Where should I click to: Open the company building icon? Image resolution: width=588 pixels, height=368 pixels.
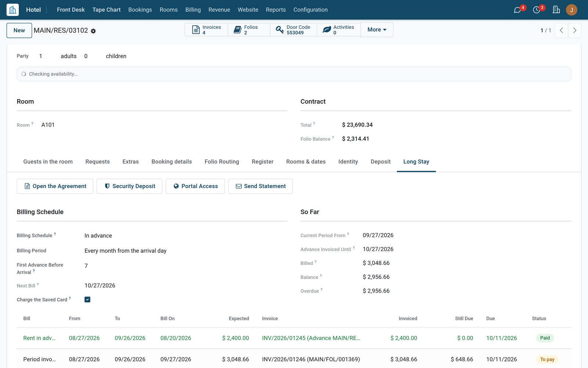pyautogui.click(x=556, y=10)
